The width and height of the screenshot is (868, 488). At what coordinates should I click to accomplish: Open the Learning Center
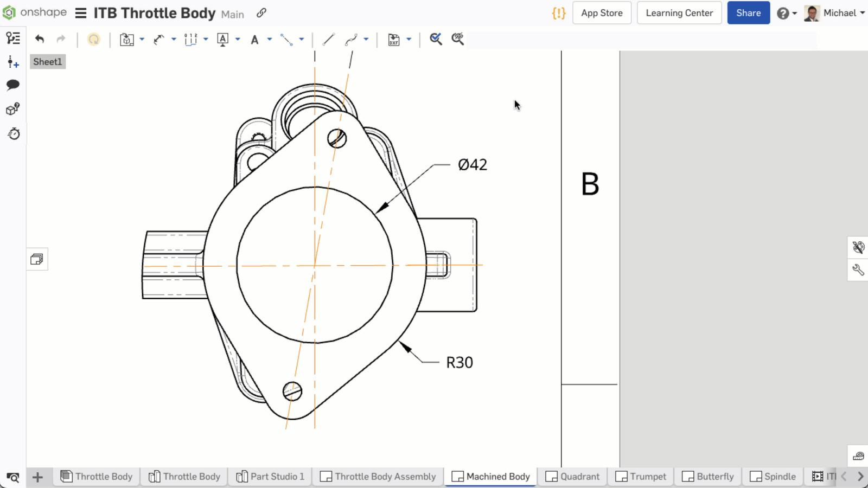[679, 13]
